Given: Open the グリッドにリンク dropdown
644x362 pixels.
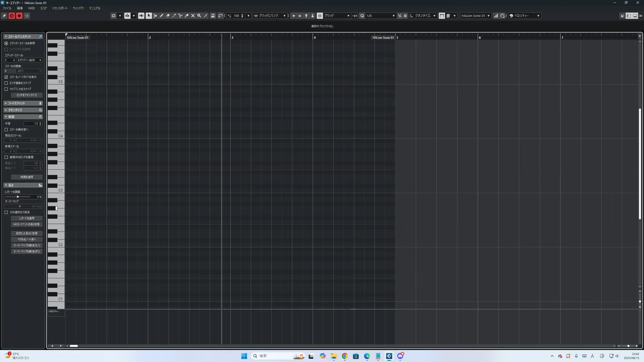Looking at the screenshot, I should coord(284,16).
